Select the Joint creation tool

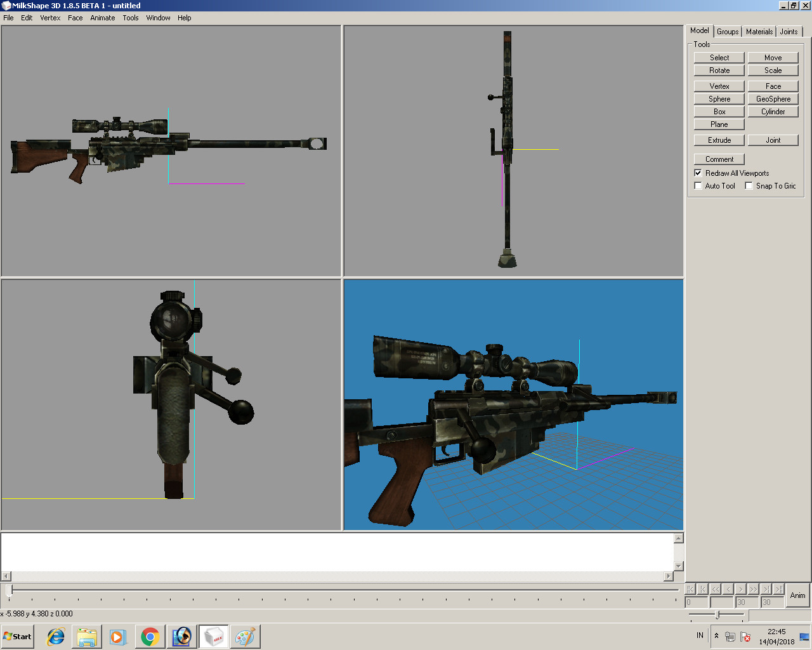coord(773,140)
